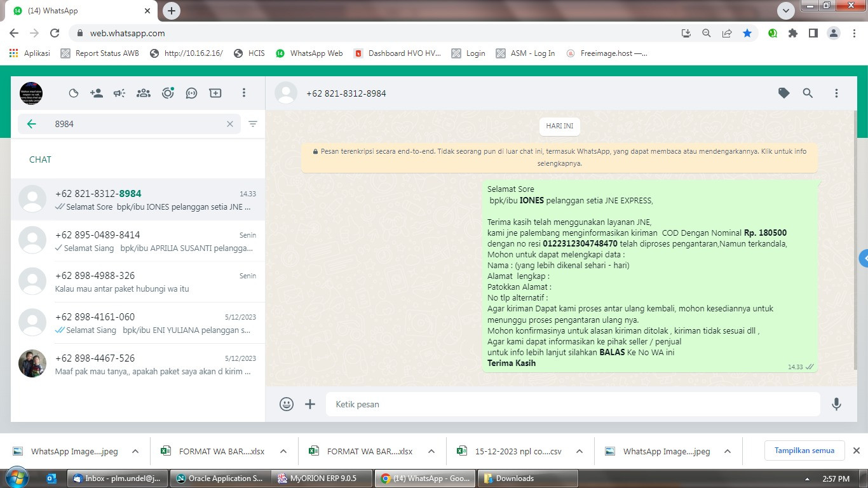Open chat with +62 898-4161-060
The image size is (868, 488).
pyautogui.click(x=138, y=323)
